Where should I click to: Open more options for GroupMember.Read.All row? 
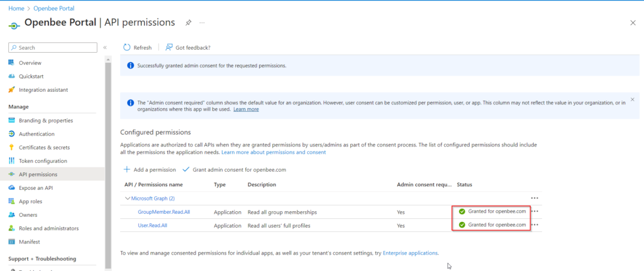point(535,211)
